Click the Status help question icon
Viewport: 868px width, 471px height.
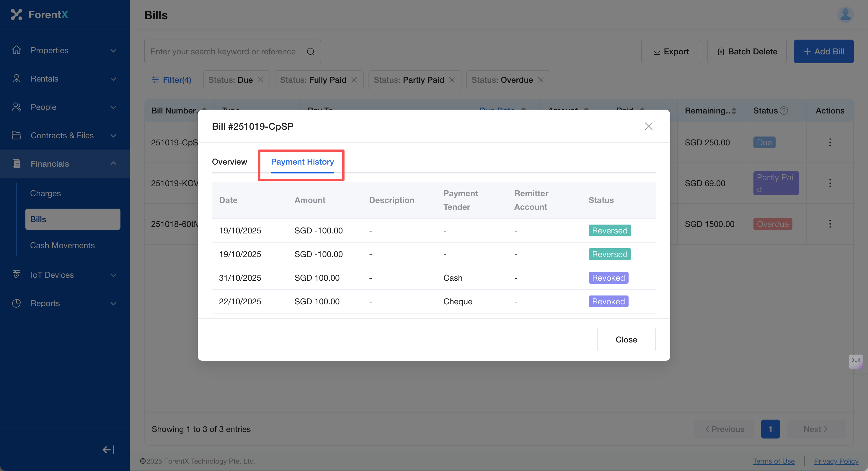784,111
